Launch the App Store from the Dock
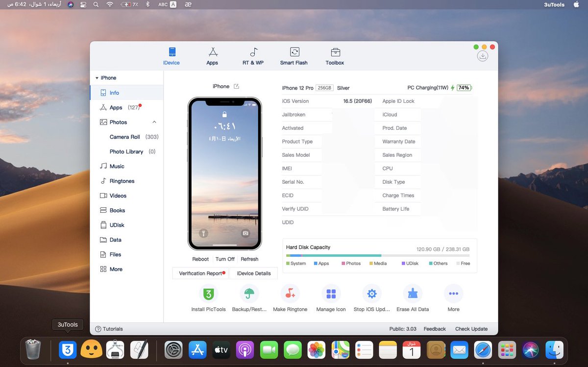The width and height of the screenshot is (588, 367). pos(197,350)
